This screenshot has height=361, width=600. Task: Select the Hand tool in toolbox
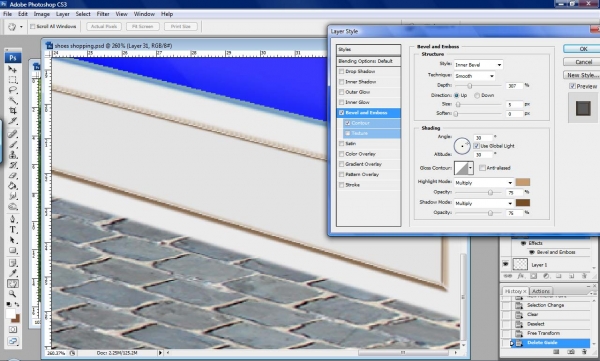pyautogui.click(x=13, y=284)
